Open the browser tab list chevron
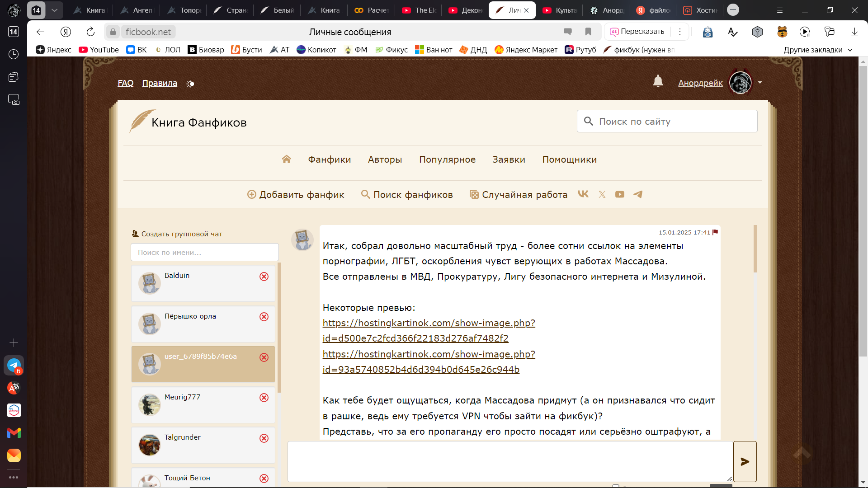 (54, 10)
